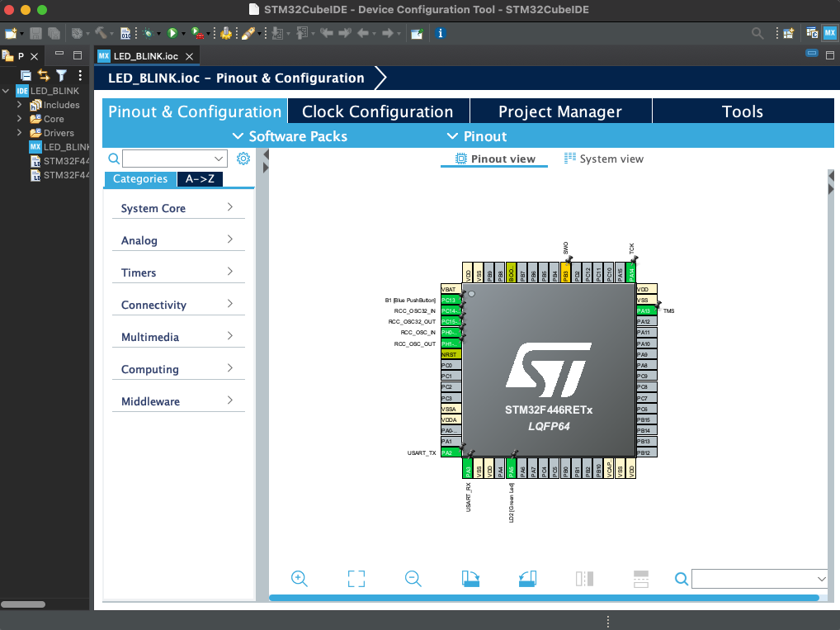Click the gear device configuration tool icon
This screenshot has height=630, width=840.
tap(226, 34)
